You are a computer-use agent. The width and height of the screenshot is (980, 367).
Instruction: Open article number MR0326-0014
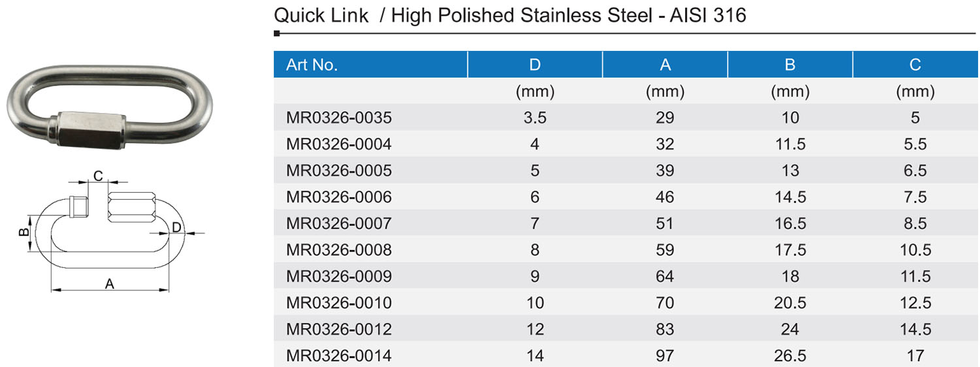338,356
